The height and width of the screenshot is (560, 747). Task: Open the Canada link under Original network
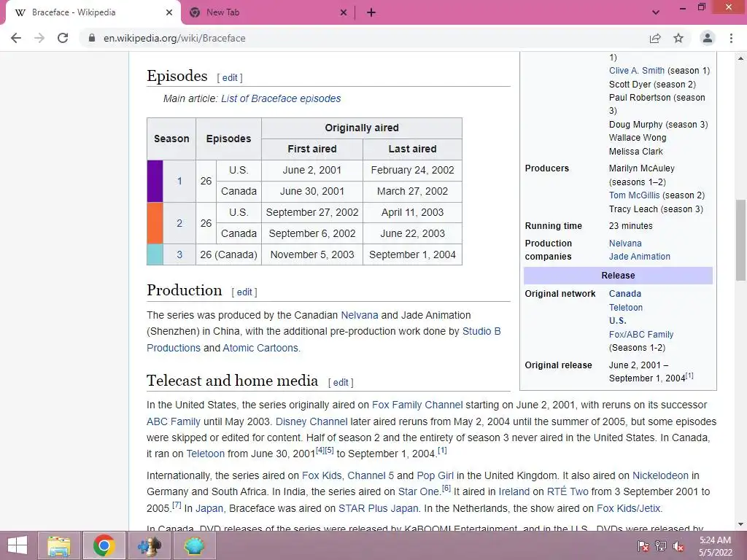point(624,294)
